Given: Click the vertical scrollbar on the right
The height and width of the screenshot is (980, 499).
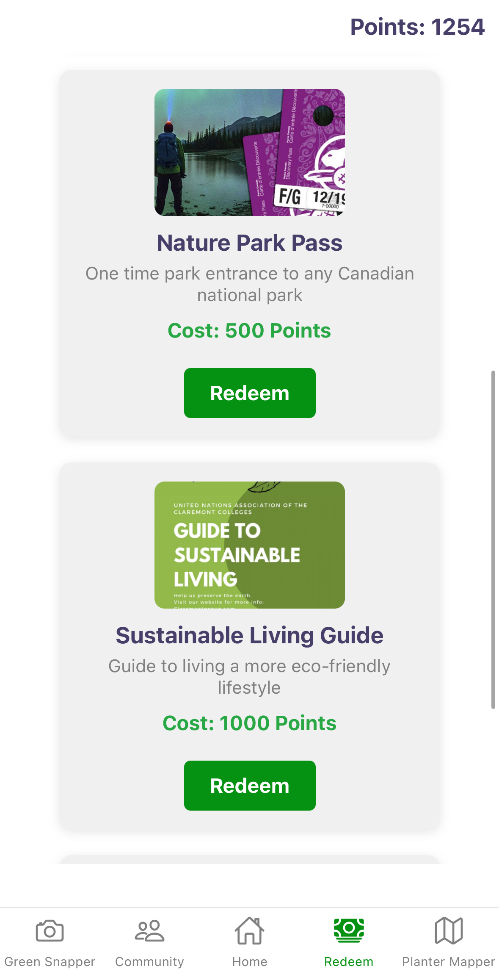Looking at the screenshot, I should tap(493, 540).
